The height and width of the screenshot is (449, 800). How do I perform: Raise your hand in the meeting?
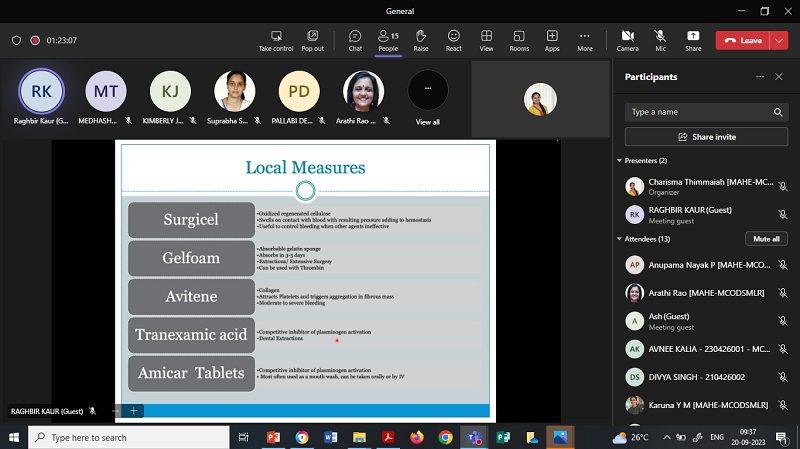tap(421, 40)
